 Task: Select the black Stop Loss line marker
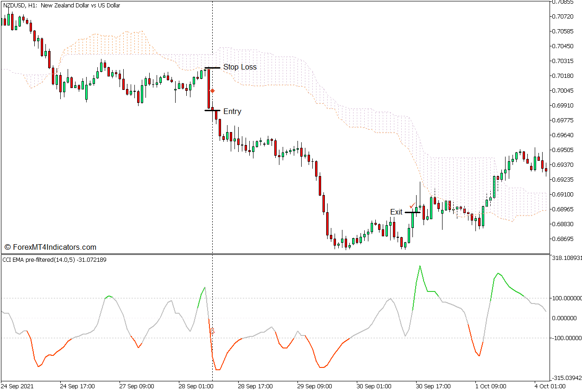point(212,68)
